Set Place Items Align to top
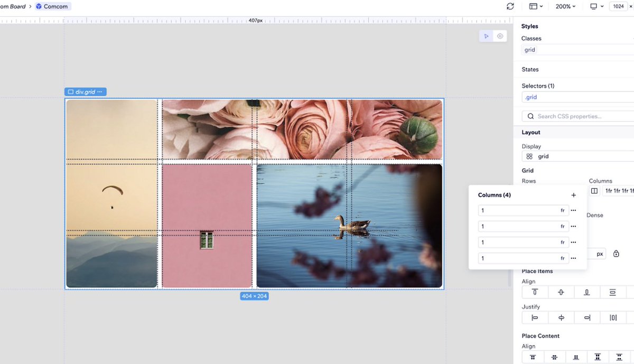 coord(535,292)
